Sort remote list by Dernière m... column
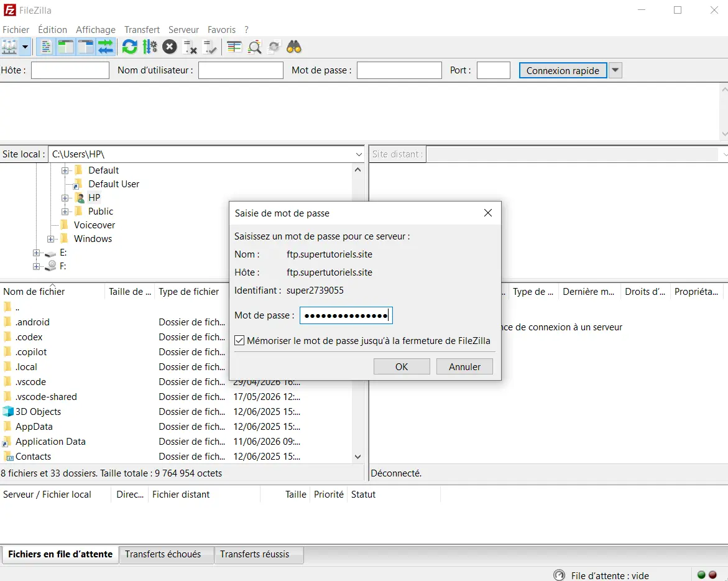The width and height of the screenshot is (728, 581). point(589,292)
